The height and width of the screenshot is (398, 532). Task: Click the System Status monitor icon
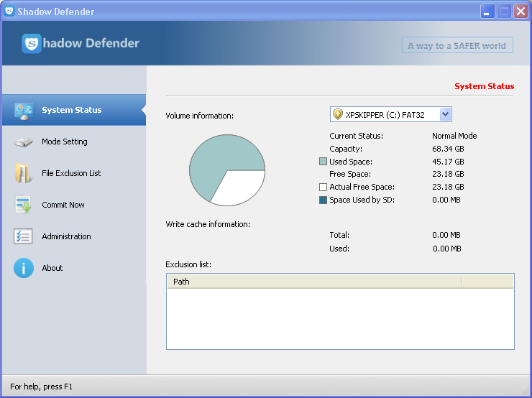(x=24, y=111)
